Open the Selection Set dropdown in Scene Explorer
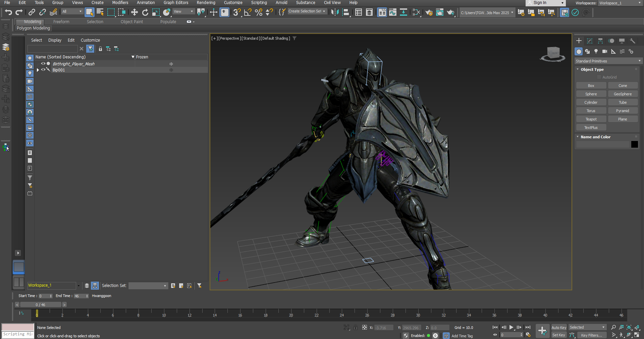The width and height of the screenshot is (644, 339). coord(148,286)
